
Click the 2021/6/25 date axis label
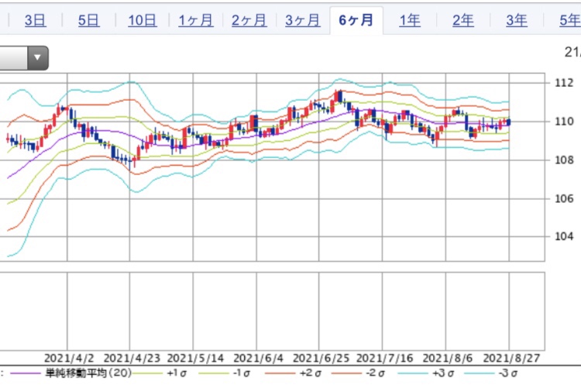pyautogui.click(x=321, y=358)
